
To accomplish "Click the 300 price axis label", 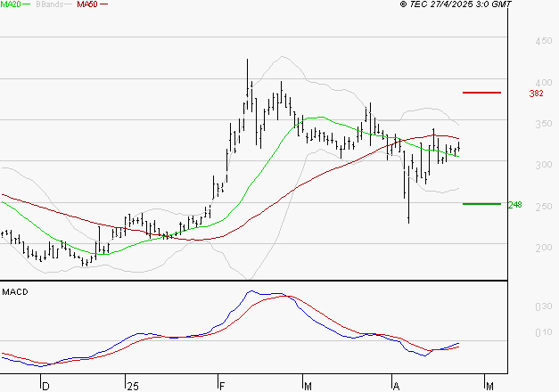I will click(x=543, y=165).
